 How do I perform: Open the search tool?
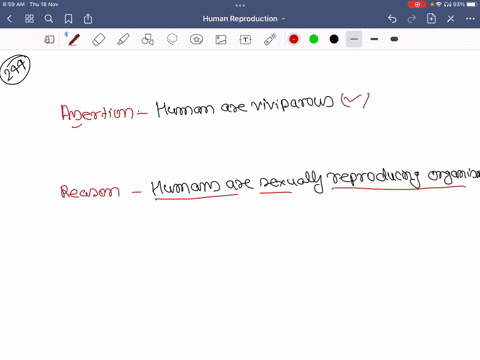(x=49, y=19)
